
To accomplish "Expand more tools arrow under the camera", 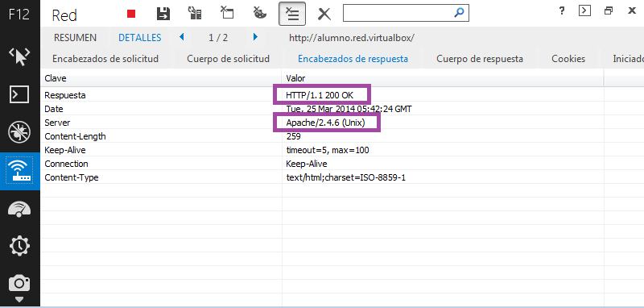I will pos(19,299).
